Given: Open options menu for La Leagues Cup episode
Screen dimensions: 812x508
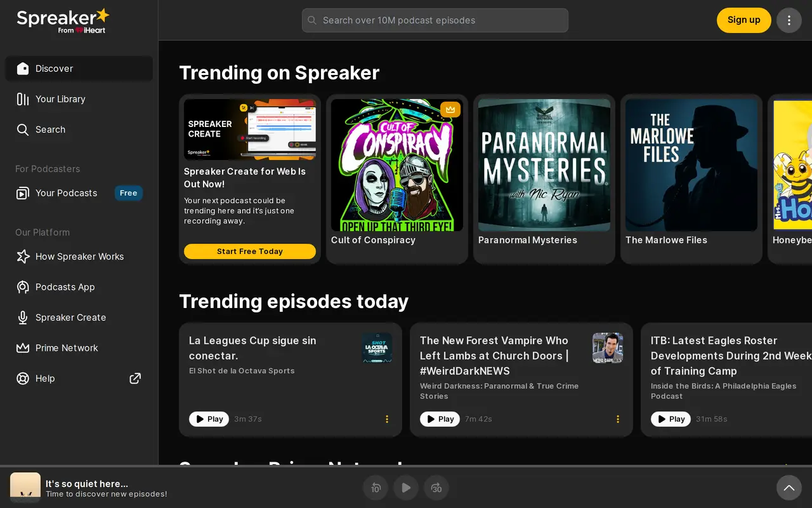Looking at the screenshot, I should pos(387,419).
